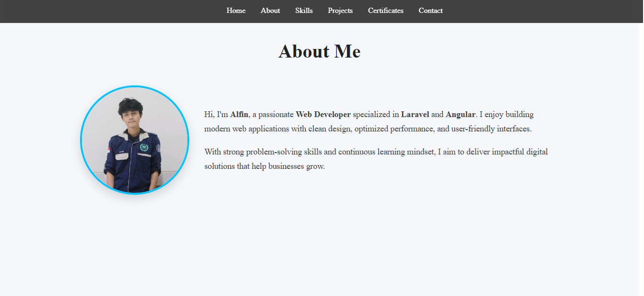Click the dark footer strip at bottom
The image size is (644, 296).
pos(321,294)
